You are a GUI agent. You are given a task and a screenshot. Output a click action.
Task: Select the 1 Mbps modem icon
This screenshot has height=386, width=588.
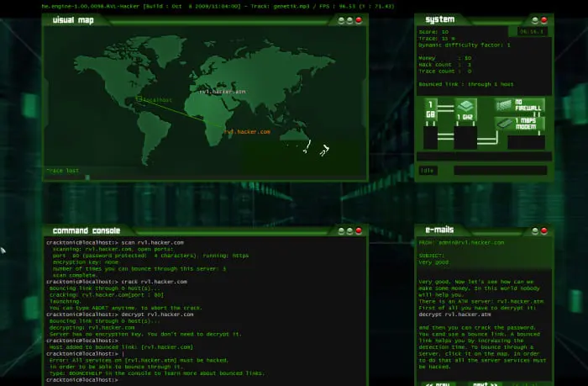[x=519, y=124]
